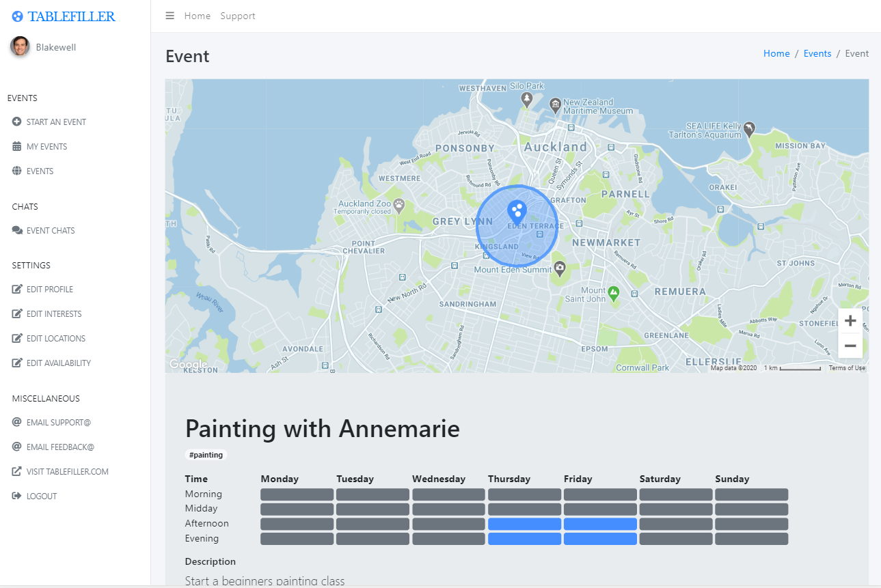This screenshot has height=588, width=881.
Task: Open Support in the top navbar
Action: [238, 16]
